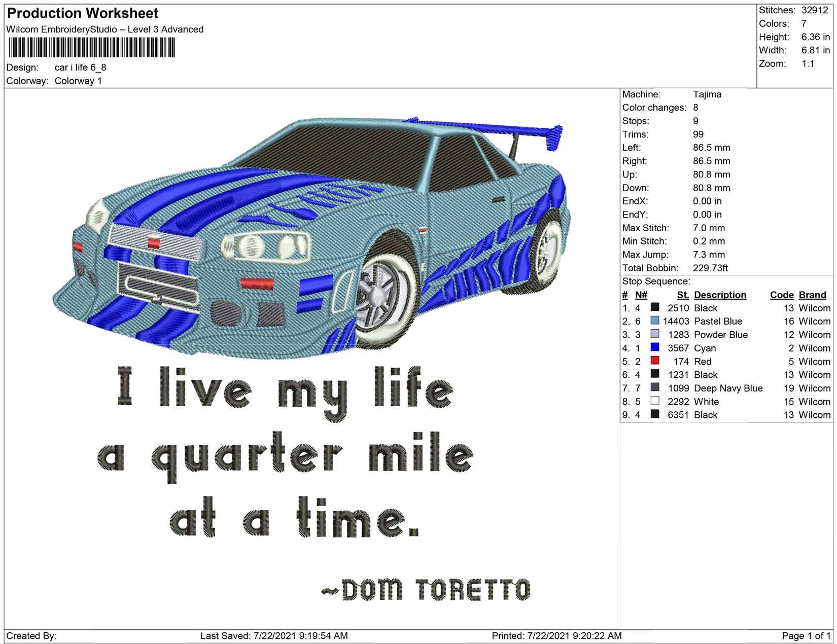
Task: Click the Max Jump value "7.3 mm"
Action: [709, 255]
